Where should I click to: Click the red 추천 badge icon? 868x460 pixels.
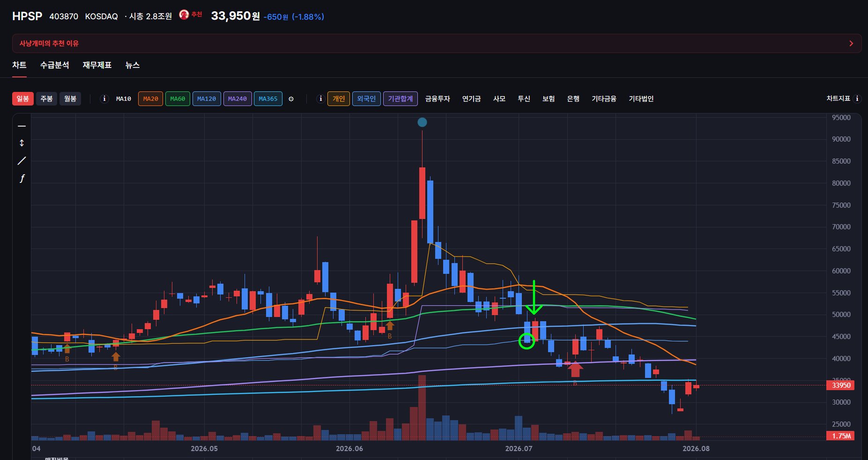184,15
